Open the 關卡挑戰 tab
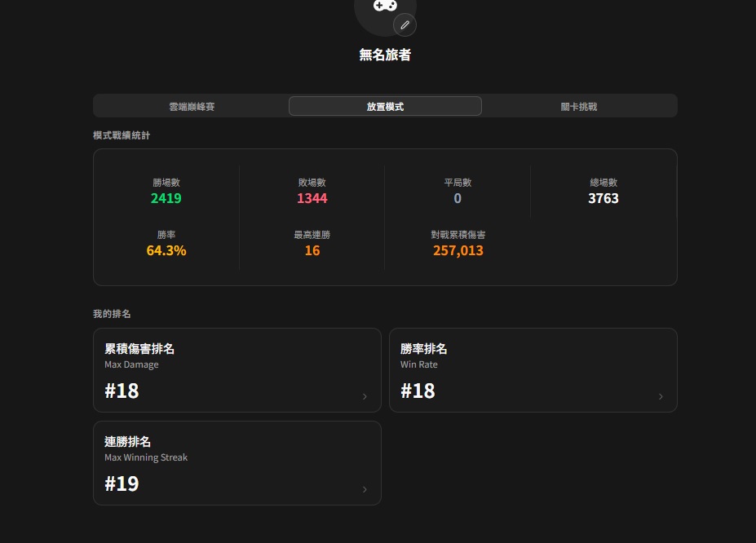The height and width of the screenshot is (543, 756). click(x=578, y=107)
